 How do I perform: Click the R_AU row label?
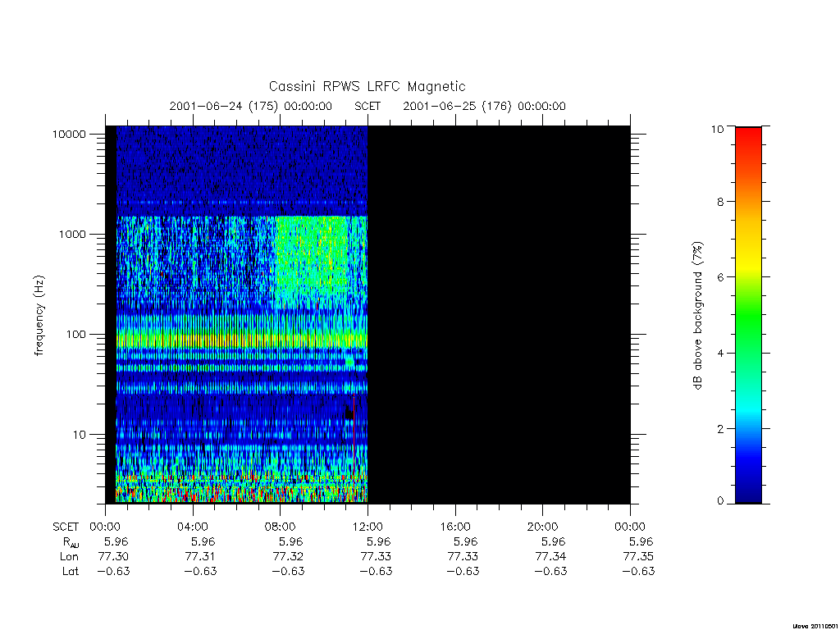71,542
